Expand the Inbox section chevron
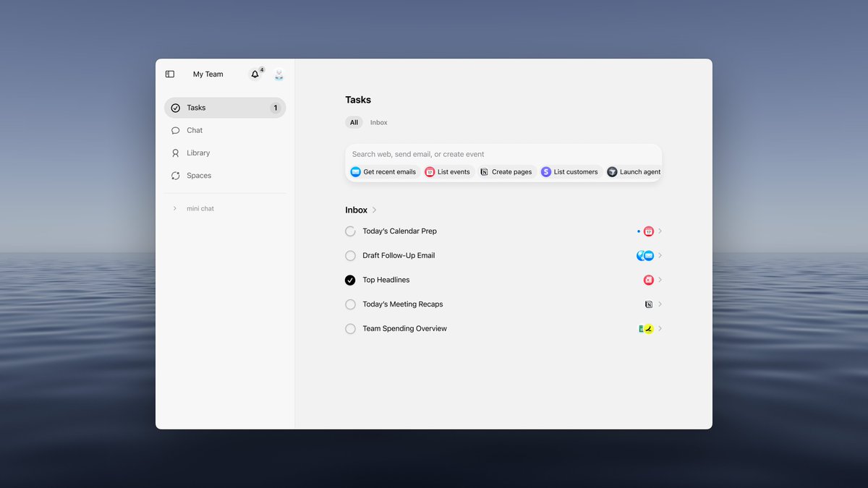This screenshot has width=868, height=488. point(374,210)
